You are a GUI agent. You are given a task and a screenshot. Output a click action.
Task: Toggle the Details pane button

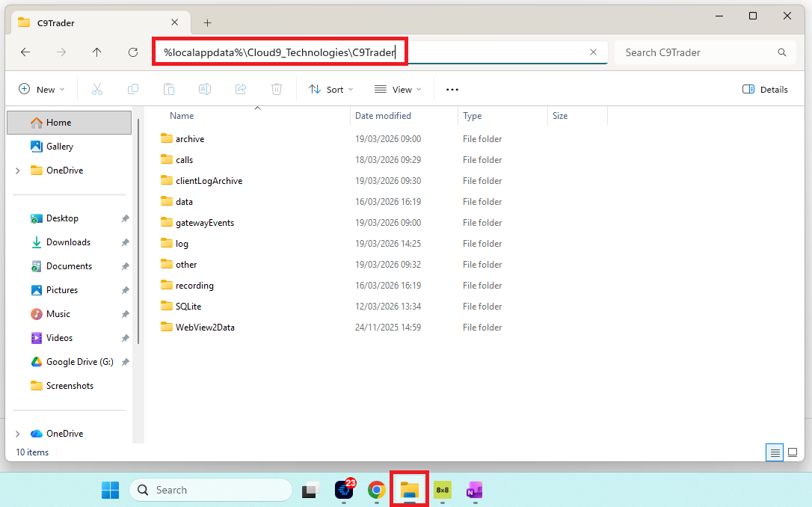765,89
